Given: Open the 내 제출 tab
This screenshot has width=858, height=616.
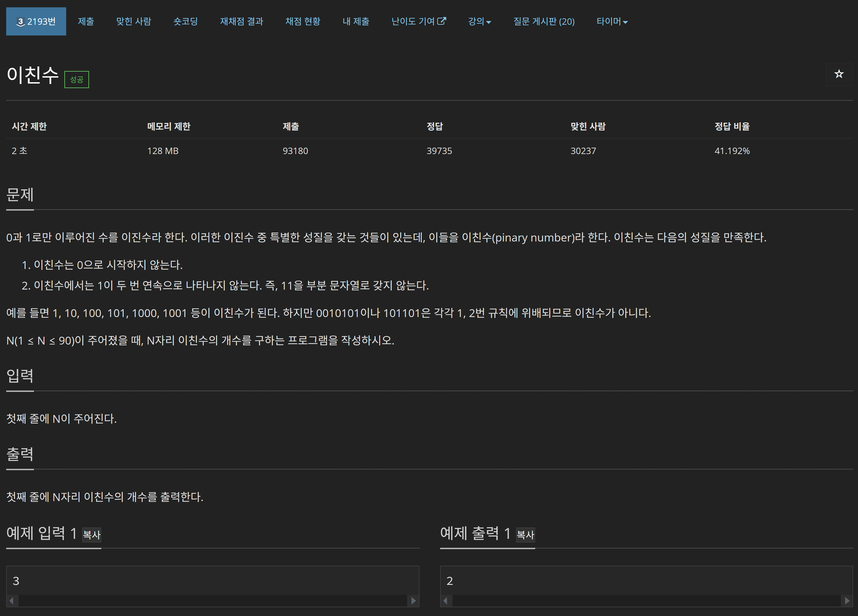Looking at the screenshot, I should [x=356, y=22].
